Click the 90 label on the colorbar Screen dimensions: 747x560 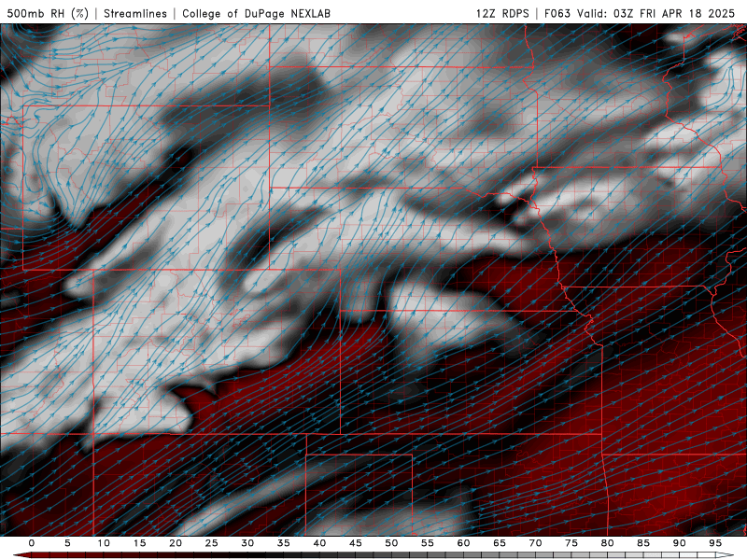pos(680,543)
